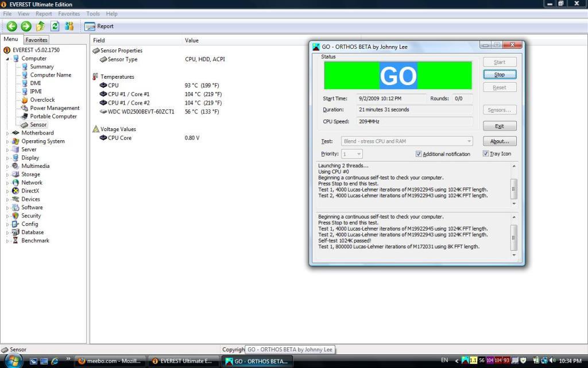
Task: Select the Summary tree item
Action: click(x=41, y=67)
